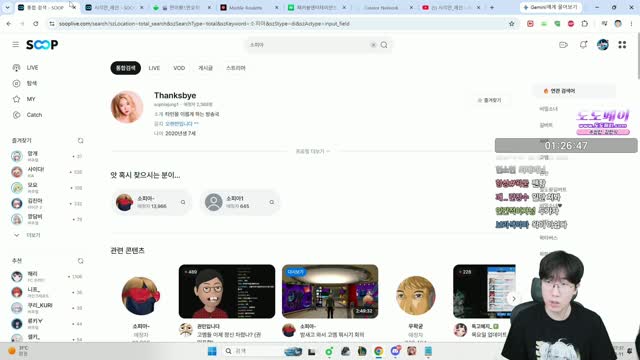
Task: Switch to the LIVE search tab
Action: [x=154, y=68]
